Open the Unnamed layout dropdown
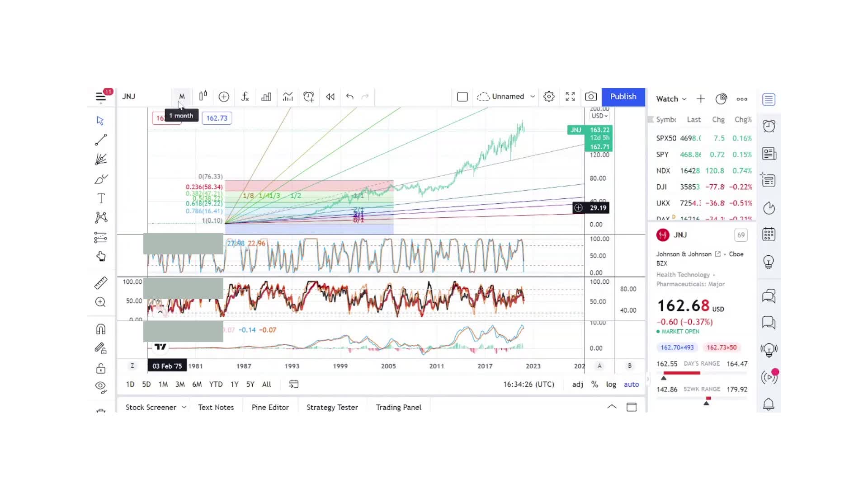The image size is (868, 488). pos(506,96)
